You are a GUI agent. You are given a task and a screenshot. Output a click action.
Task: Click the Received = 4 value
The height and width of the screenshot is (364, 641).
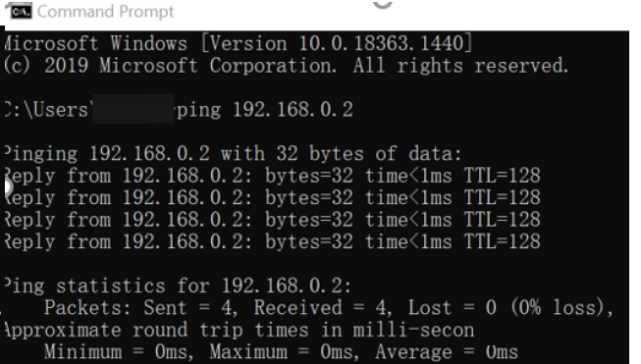323,308
